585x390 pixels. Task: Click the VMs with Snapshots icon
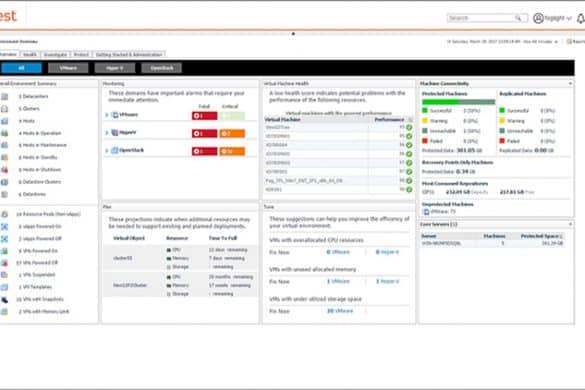(x=4, y=299)
